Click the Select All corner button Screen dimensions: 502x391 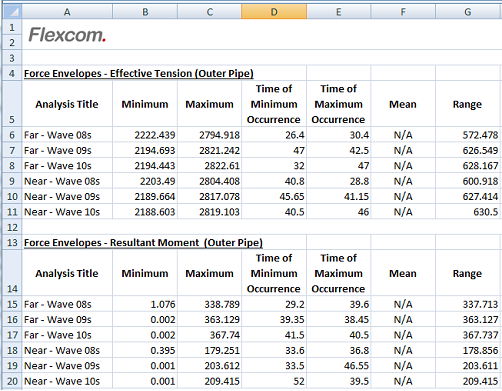[x=12, y=12]
